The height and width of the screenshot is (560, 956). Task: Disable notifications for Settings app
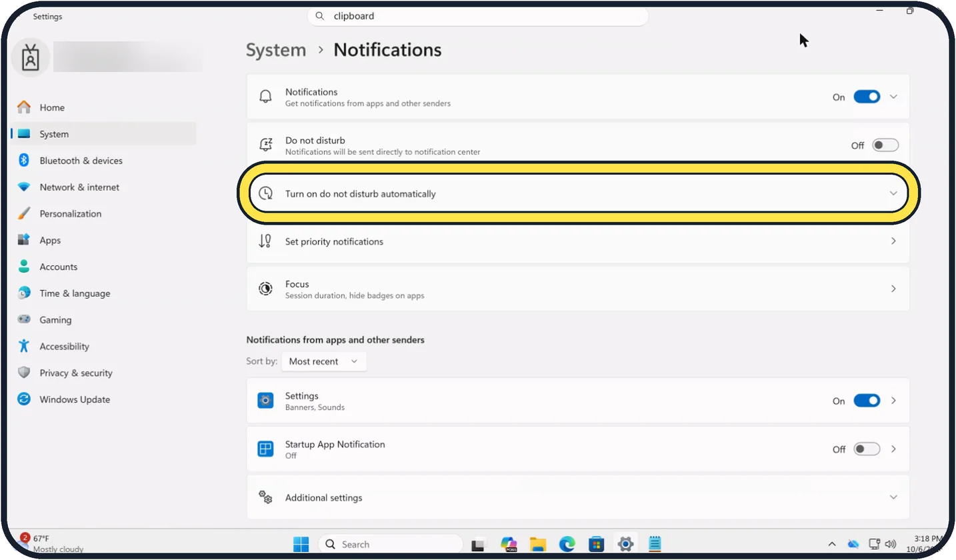(867, 401)
